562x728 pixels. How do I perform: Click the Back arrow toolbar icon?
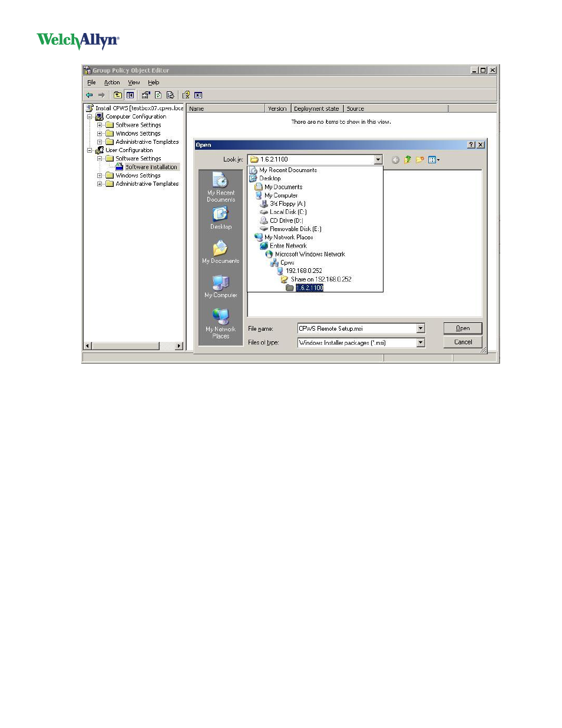90,95
